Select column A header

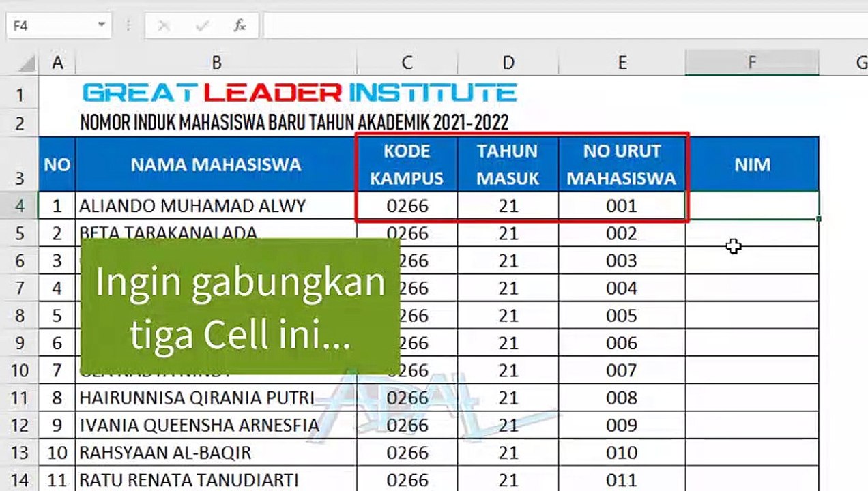coord(57,63)
